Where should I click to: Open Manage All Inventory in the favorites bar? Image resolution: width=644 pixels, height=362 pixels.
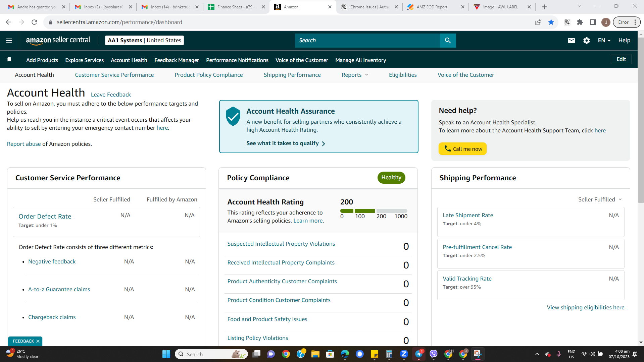[361, 60]
